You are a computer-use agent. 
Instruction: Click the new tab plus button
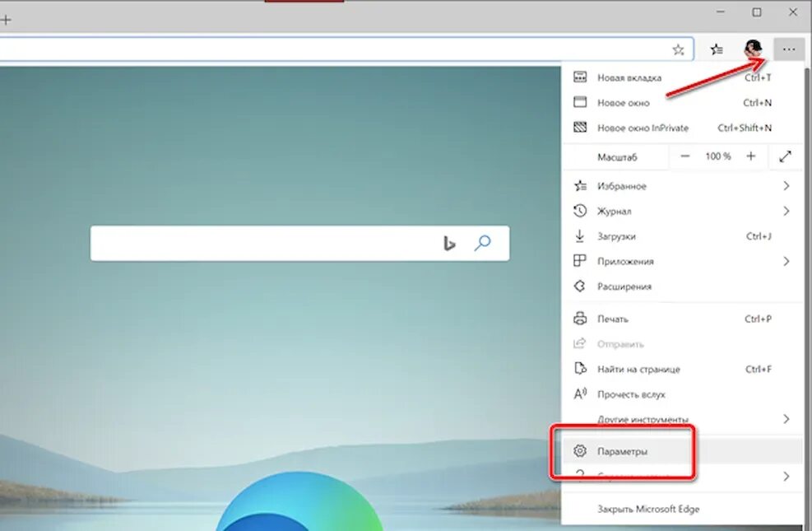tap(6, 21)
